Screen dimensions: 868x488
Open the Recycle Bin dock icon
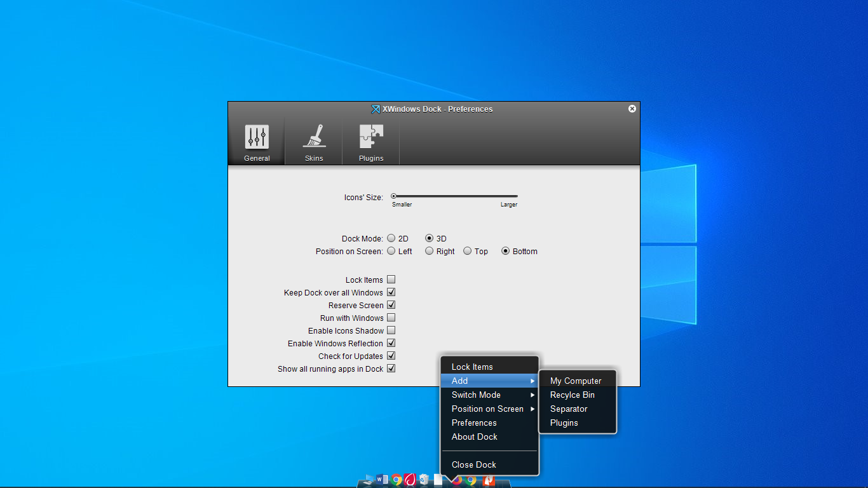tap(424, 480)
